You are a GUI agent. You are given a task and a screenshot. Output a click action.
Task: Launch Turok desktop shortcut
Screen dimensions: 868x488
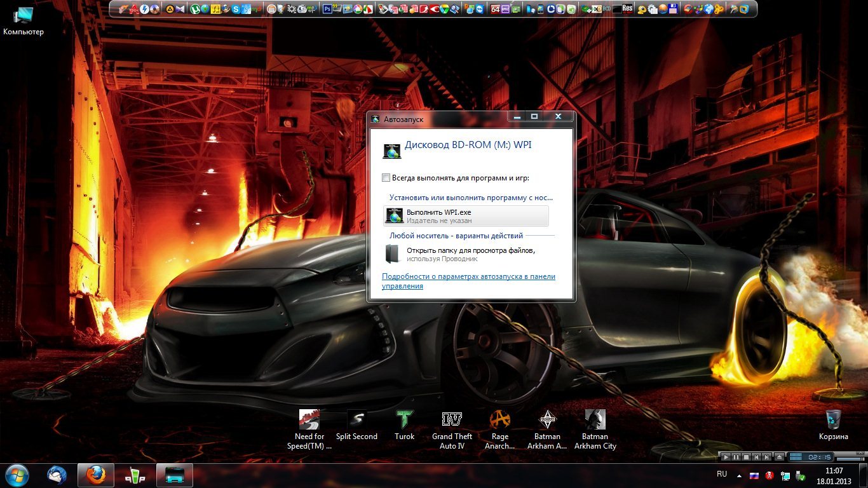[404, 425]
